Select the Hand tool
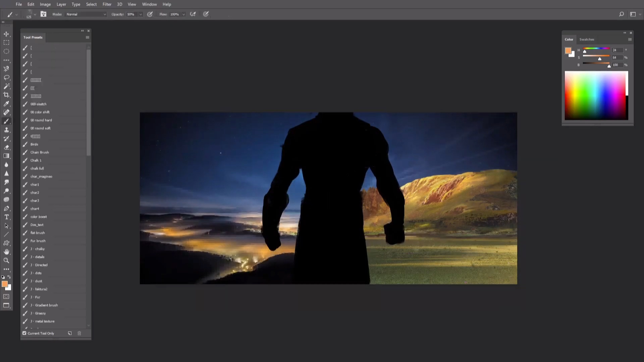Viewport: 644px width, 362px height. pos(6,252)
